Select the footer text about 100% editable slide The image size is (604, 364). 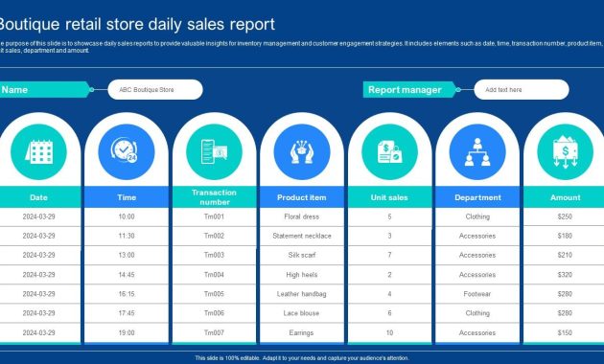pos(302,358)
